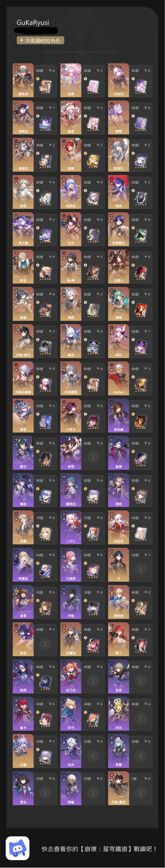Screen dimensions: 165x868
Task: Click the hourglass slot next to 桂乃芬
Action: (x=93, y=681)
